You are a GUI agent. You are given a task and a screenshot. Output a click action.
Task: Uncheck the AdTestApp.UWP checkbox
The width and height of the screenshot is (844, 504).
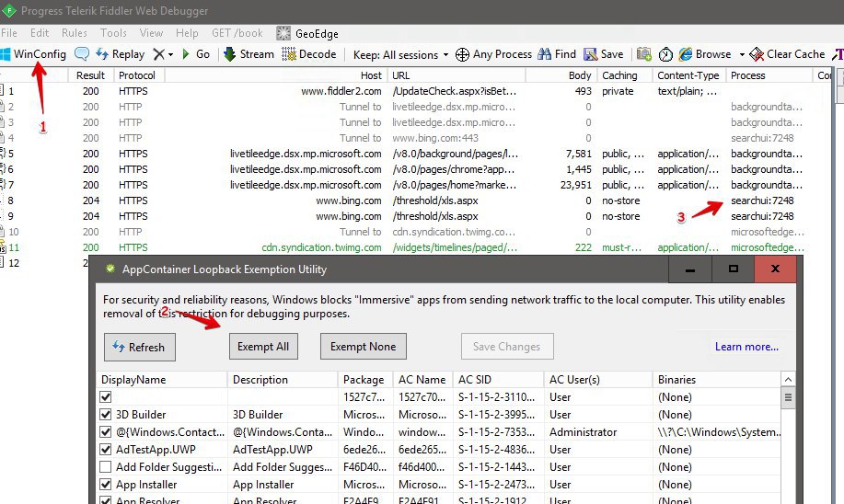[x=106, y=450]
